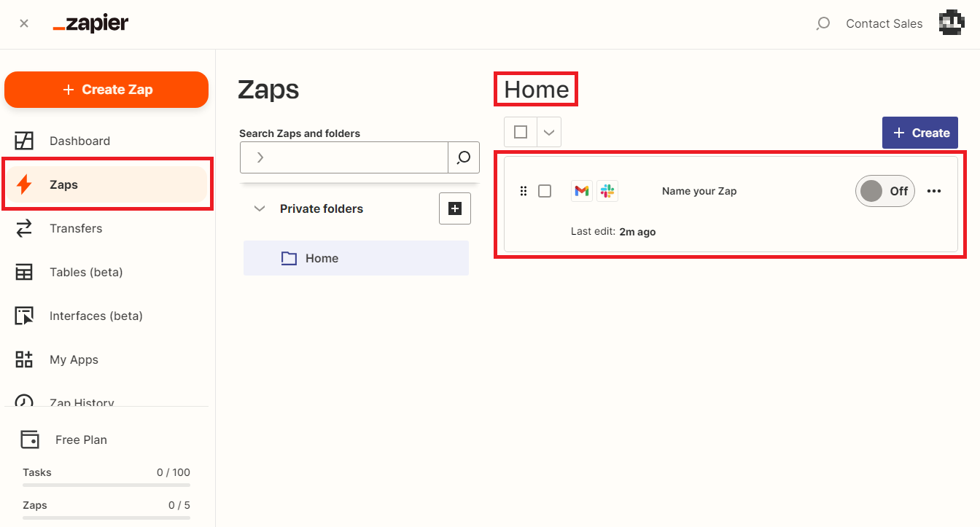The image size is (980, 527).
Task: Click the Zapier logo
Action: click(x=90, y=23)
